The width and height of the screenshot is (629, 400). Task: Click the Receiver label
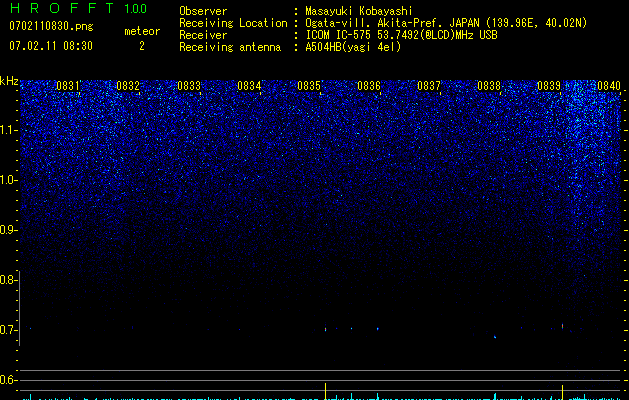coord(203,35)
